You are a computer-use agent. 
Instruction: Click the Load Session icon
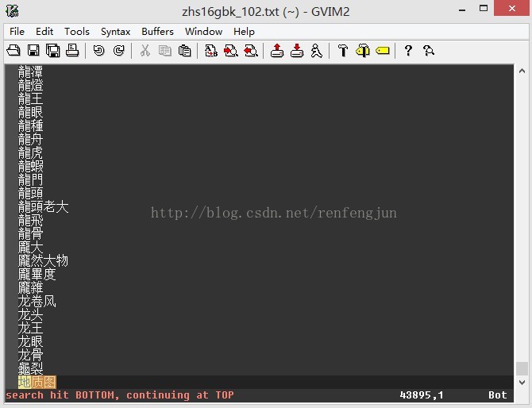(277, 51)
